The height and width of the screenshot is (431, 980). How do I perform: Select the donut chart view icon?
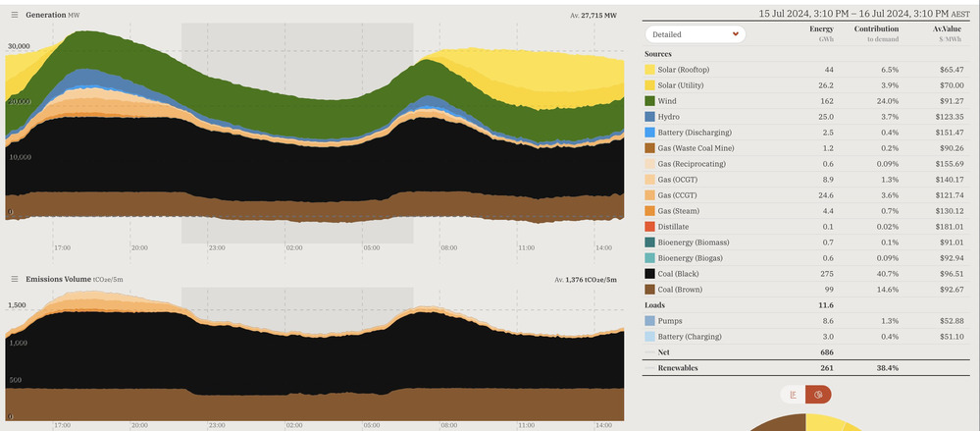tap(817, 394)
